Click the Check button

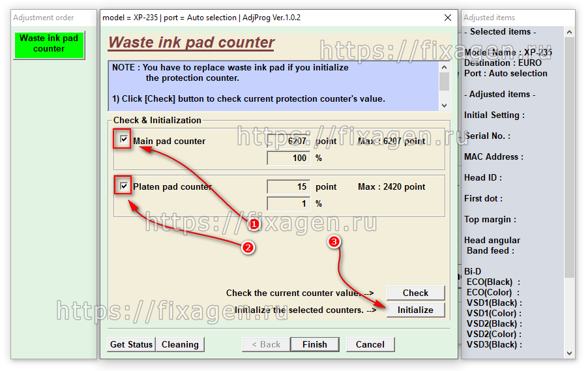pyautogui.click(x=415, y=293)
